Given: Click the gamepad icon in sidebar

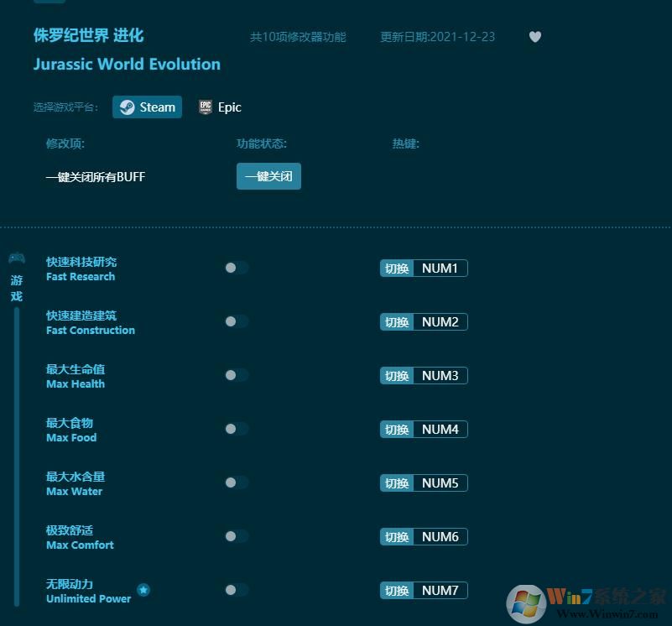Looking at the screenshot, I should click(17, 258).
